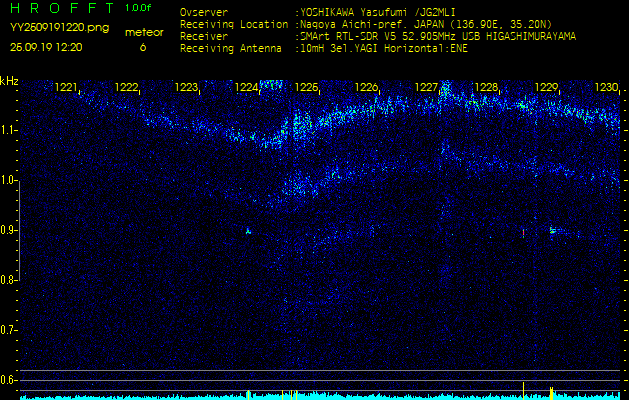The width and height of the screenshot is (629, 400).
Task: Jump to the 1228 time marker
Action: coord(487,88)
